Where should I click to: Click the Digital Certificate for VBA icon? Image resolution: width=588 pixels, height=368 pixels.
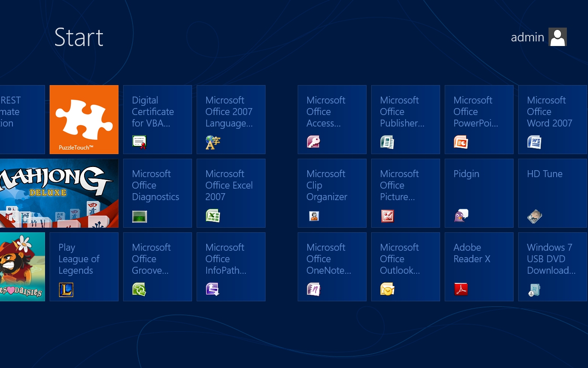point(139,143)
